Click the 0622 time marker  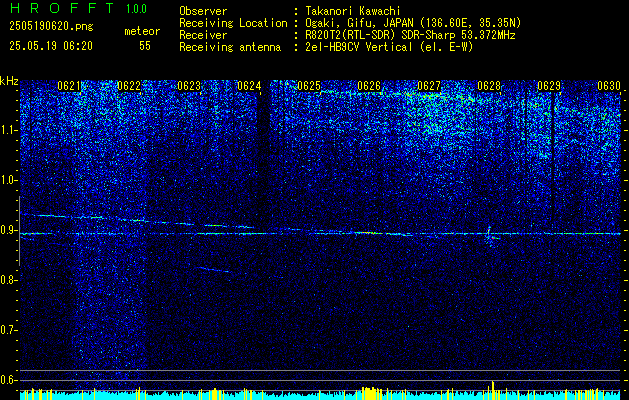[x=129, y=86]
